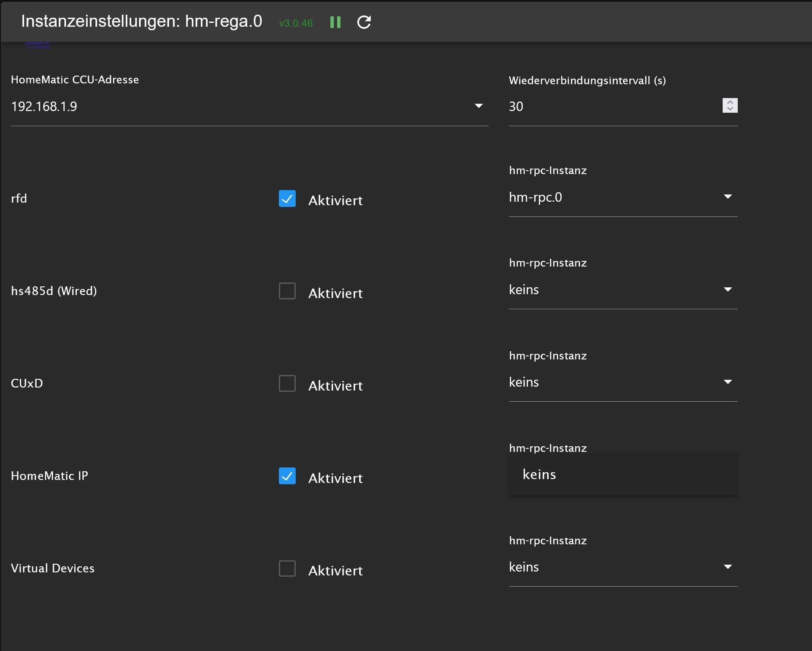Click the HomeMatic logo under the title
Viewport: 812px width, 651px height.
(x=37, y=45)
